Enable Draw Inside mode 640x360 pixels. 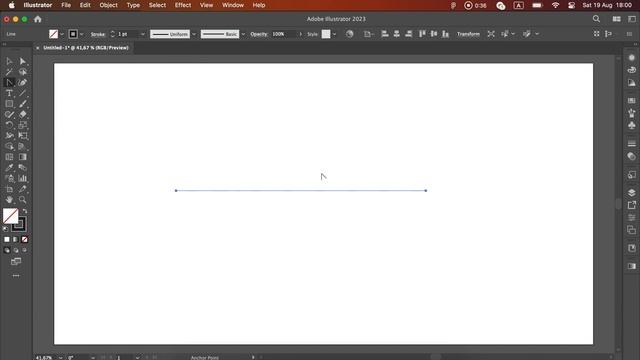(24, 250)
